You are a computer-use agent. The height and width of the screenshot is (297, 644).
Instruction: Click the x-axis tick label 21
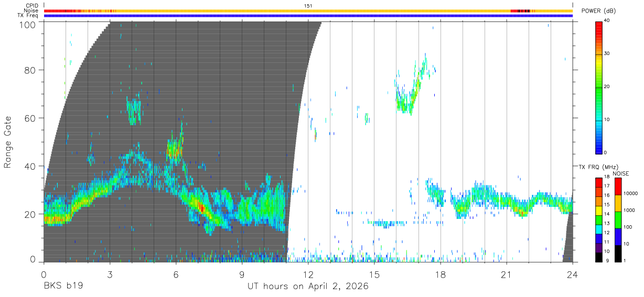click(506, 274)
